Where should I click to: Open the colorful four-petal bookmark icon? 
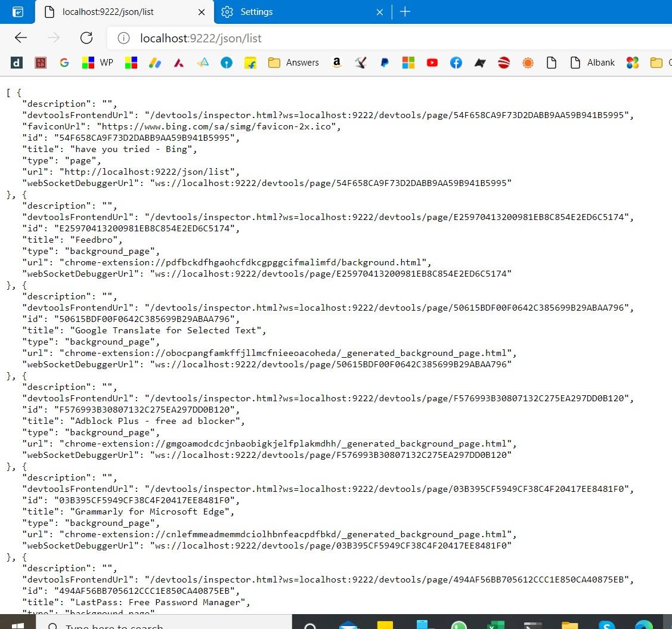point(633,63)
